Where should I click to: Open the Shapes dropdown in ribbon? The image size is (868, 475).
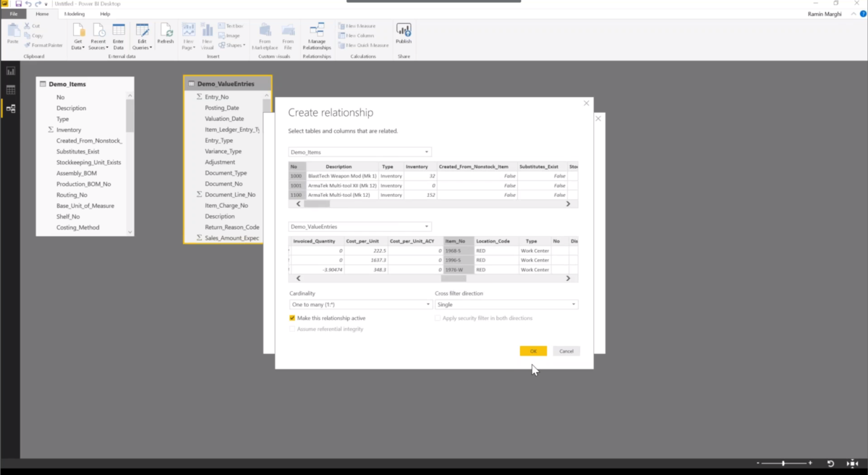click(x=231, y=45)
